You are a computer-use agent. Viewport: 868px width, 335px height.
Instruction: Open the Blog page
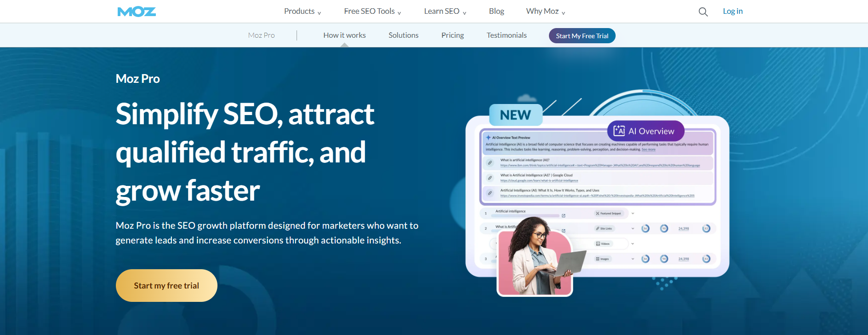[x=497, y=11]
